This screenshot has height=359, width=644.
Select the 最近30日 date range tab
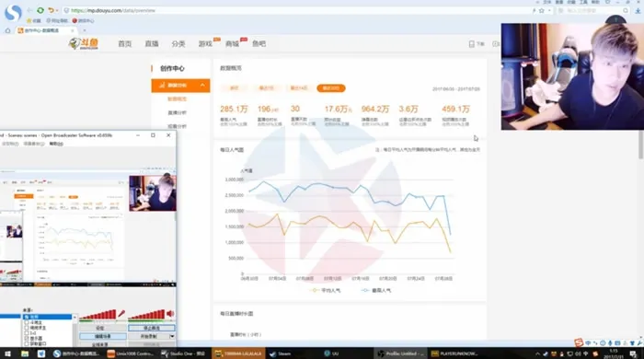coord(331,88)
